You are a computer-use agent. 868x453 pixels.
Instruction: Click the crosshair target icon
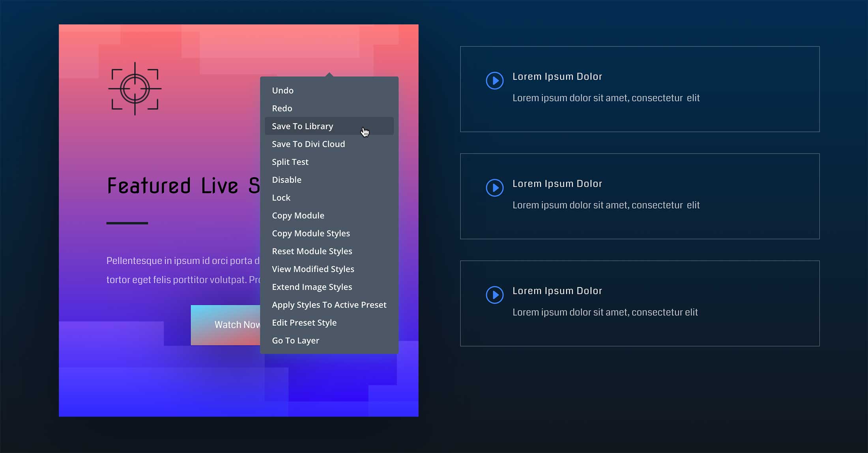135,89
